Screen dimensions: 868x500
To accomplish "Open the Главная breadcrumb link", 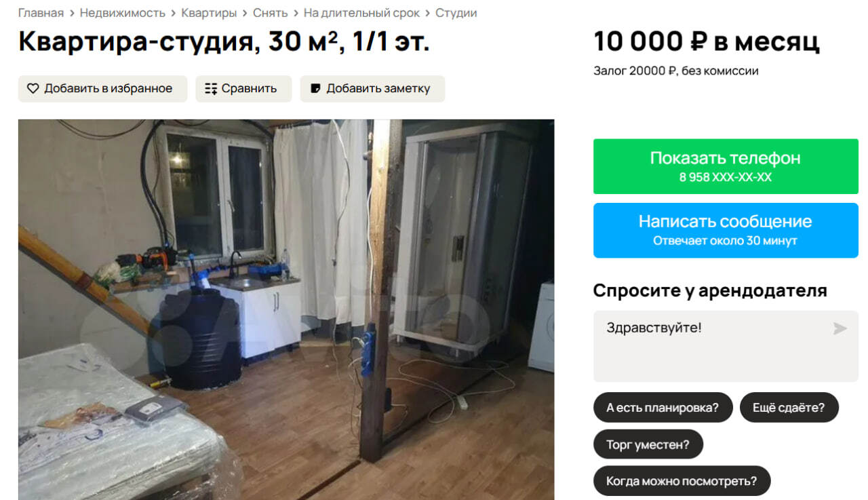I will (x=41, y=13).
